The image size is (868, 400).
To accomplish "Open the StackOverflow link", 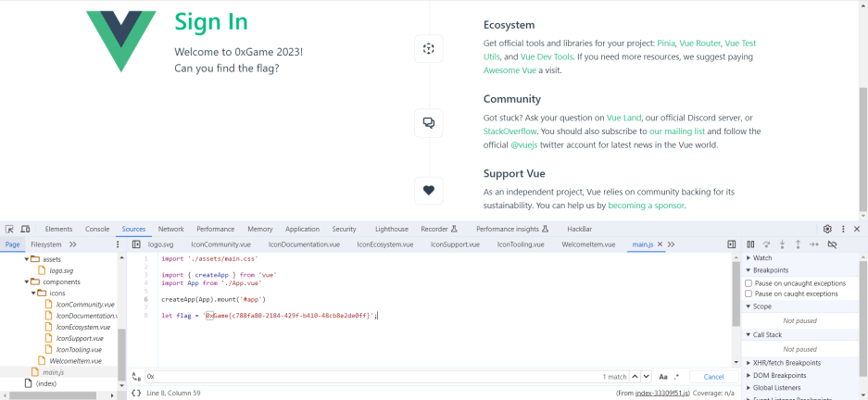I will coord(509,131).
